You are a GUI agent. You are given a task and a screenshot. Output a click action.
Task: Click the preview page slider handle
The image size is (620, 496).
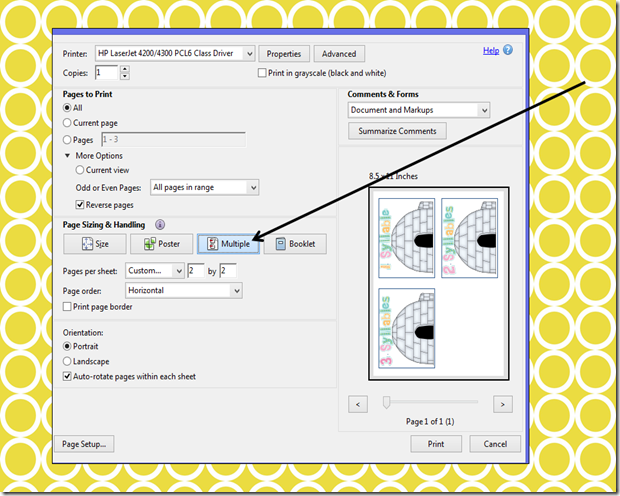(386, 402)
